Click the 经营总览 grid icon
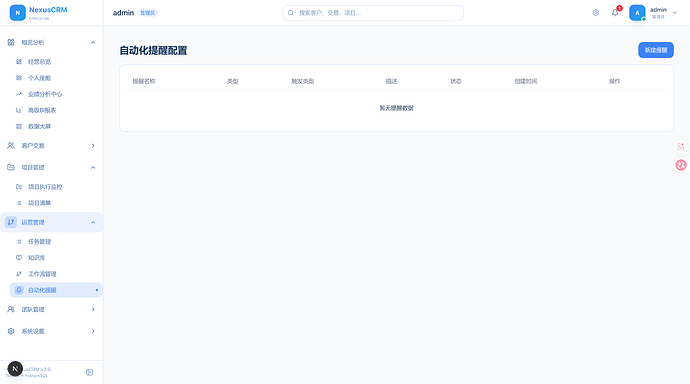The image size is (690, 384). click(19, 62)
